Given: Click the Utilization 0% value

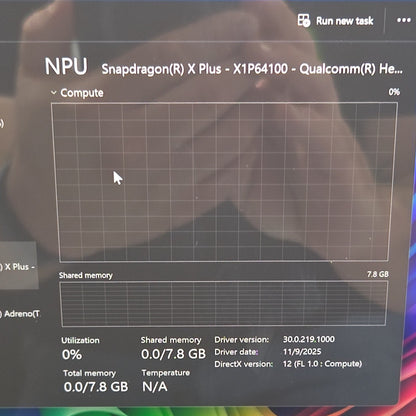Looking at the screenshot, I should point(72,354).
